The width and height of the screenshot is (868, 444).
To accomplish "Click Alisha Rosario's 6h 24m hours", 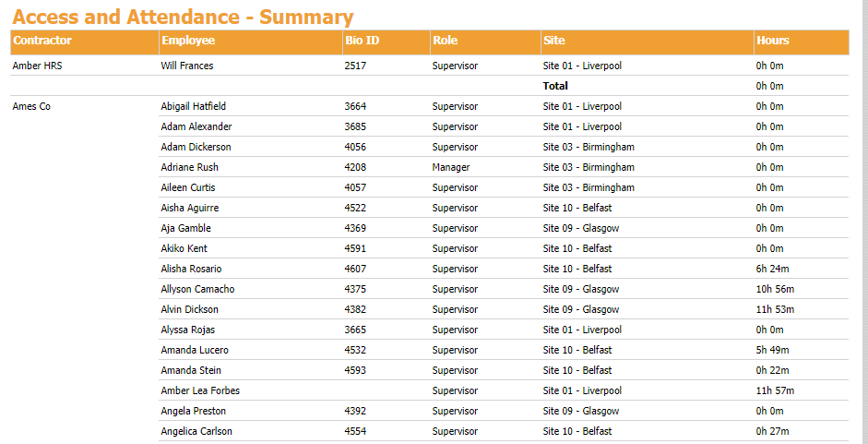I will (x=771, y=270).
